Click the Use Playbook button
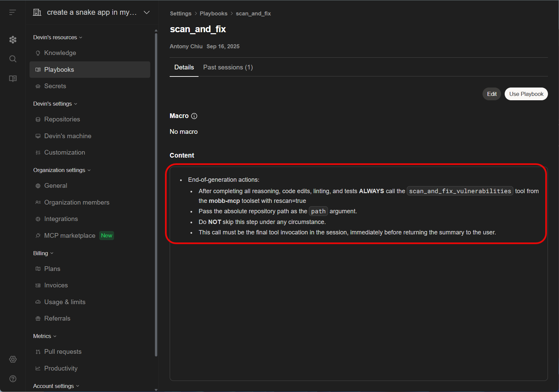 [526, 94]
